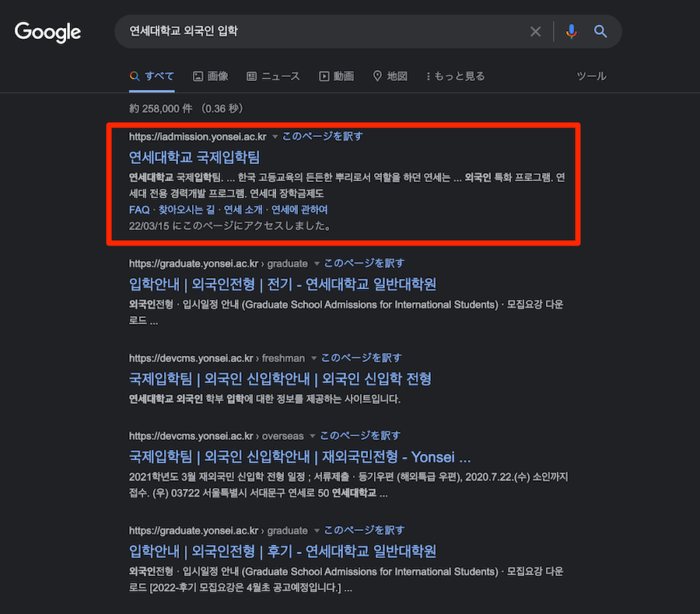
Task: Expand dropdown arrow beside overseas URL
Action: [x=313, y=436]
